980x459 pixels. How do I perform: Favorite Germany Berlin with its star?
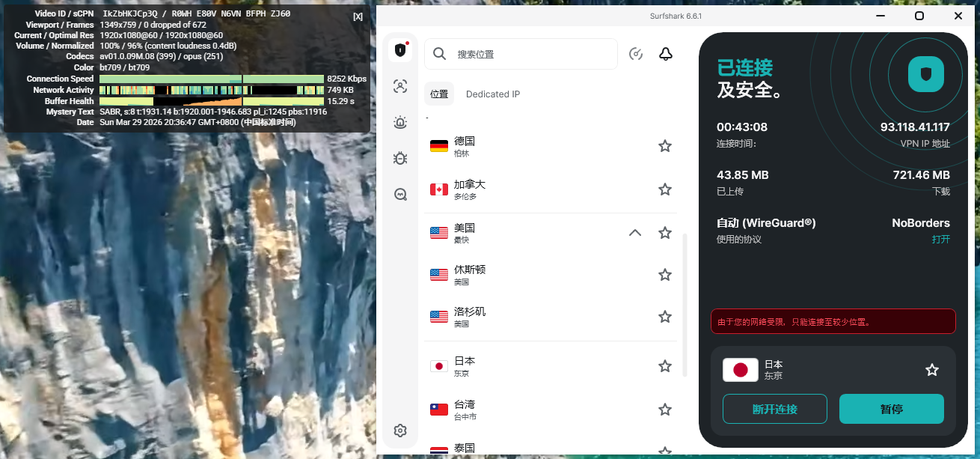(x=664, y=146)
